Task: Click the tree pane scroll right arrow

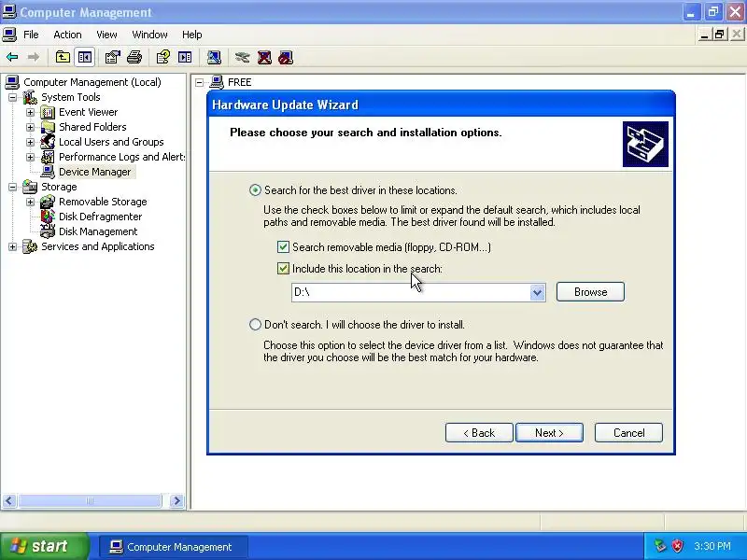Action: pos(176,500)
